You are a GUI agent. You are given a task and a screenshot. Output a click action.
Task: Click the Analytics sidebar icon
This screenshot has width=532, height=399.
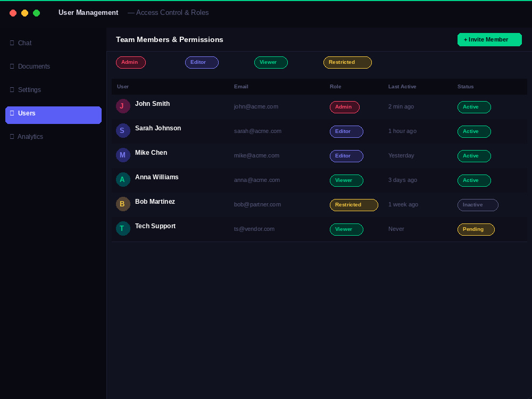[x=12, y=136]
